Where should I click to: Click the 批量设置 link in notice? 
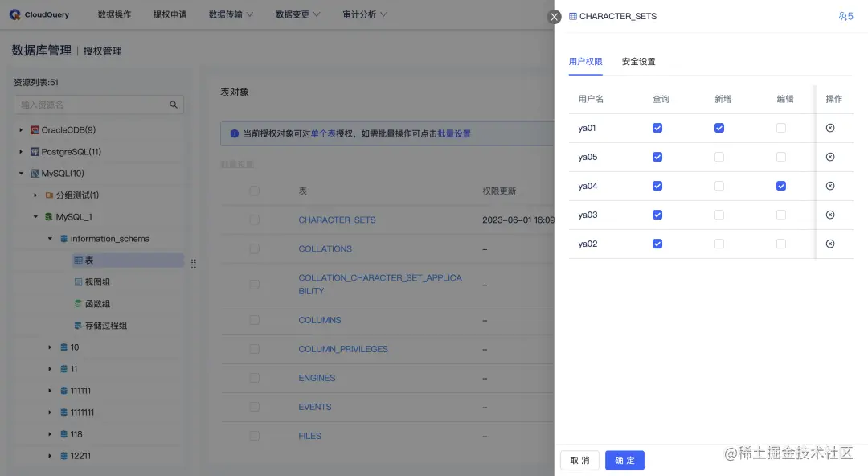[x=454, y=133]
